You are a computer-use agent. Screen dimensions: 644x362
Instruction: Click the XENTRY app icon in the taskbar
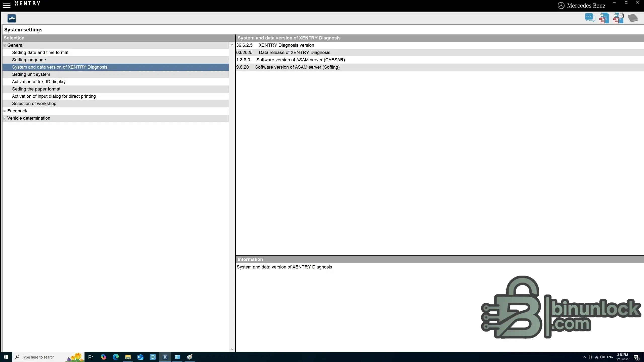[x=165, y=357]
